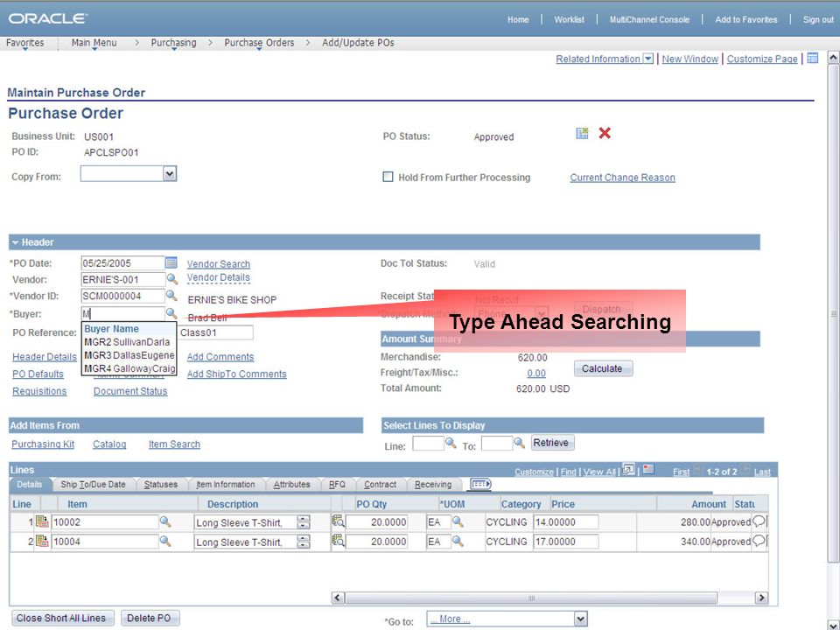Click the add new PO icon beside status
840x630 pixels.
tap(583, 133)
